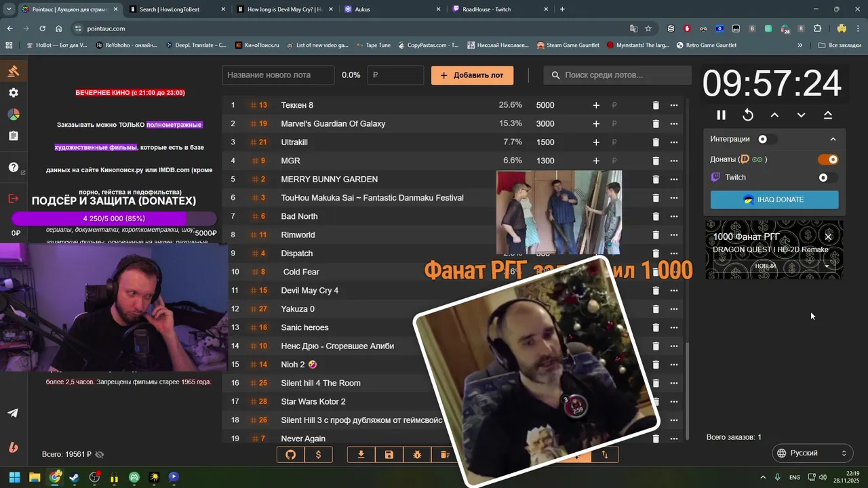Open more options for Теккен 8
The image size is (868, 488).
[x=673, y=105]
